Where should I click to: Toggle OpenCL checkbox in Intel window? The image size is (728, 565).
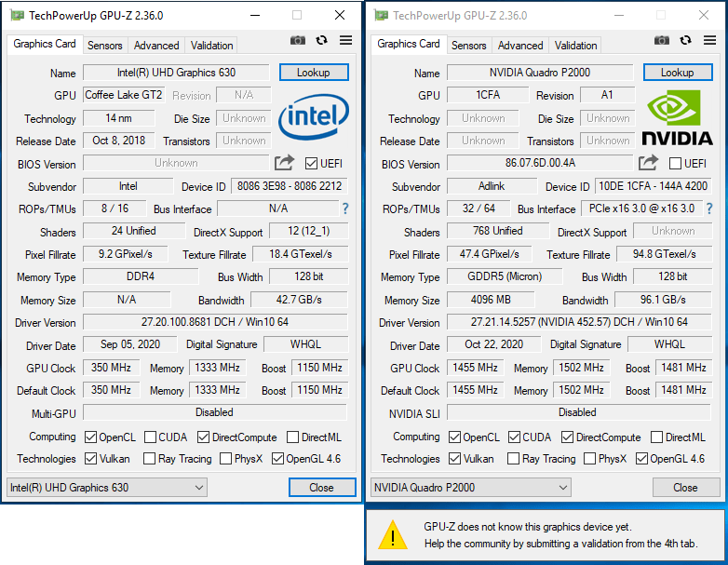90,437
